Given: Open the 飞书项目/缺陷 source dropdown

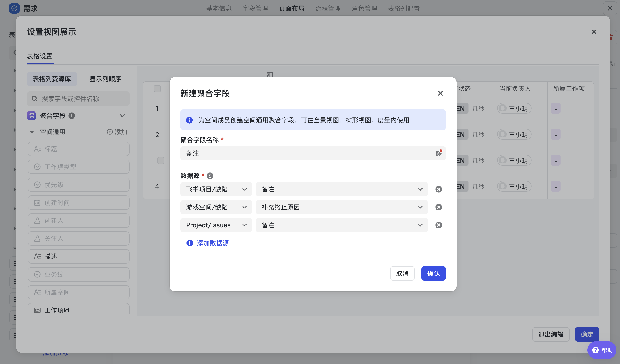Looking at the screenshot, I should (x=216, y=189).
